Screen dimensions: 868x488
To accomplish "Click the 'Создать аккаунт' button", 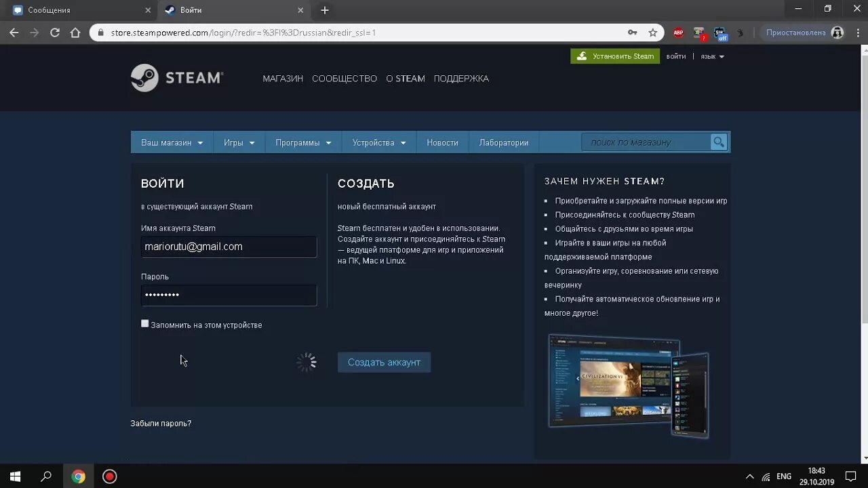I will [384, 362].
